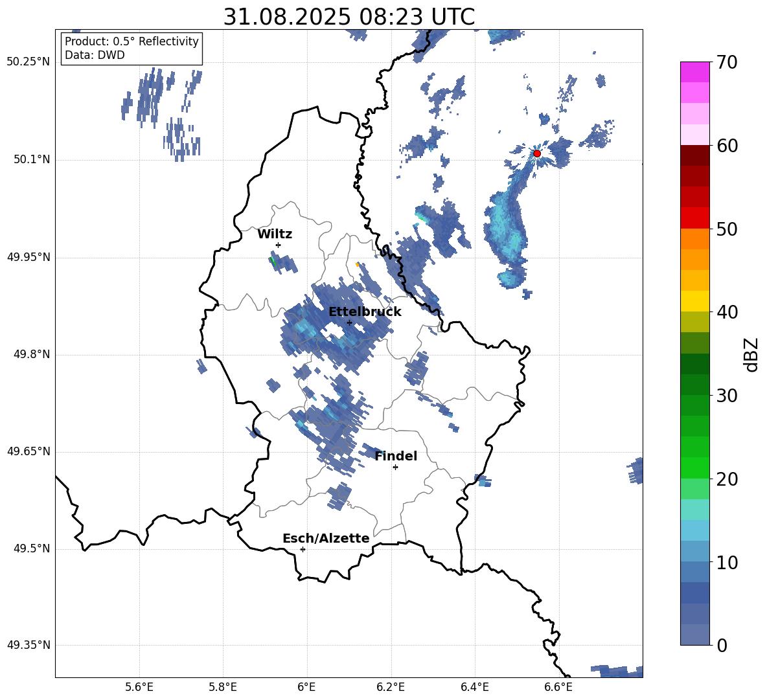The height and width of the screenshot is (700, 767).
Task: Click the 0 value on colorbar
Action: point(722,645)
